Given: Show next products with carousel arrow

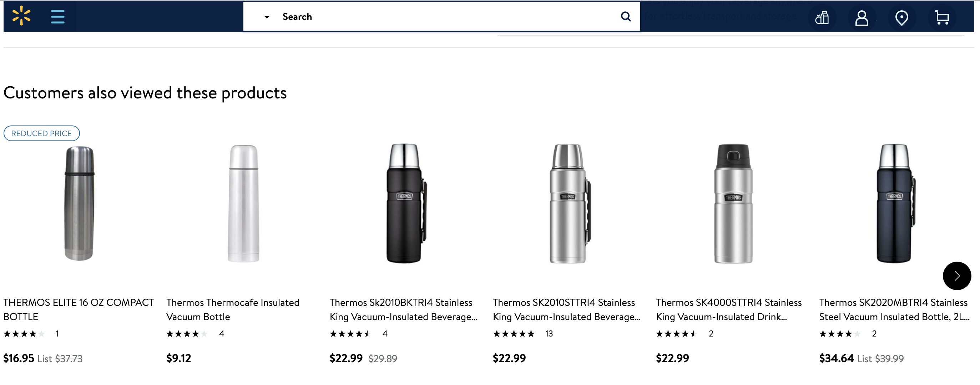Looking at the screenshot, I should 956,276.
